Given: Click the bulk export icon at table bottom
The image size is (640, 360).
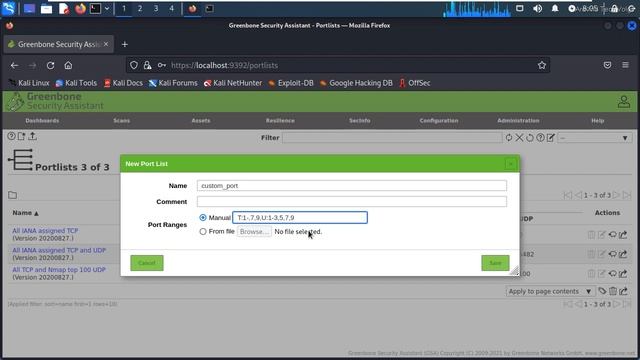Looking at the screenshot, I should point(623,291).
